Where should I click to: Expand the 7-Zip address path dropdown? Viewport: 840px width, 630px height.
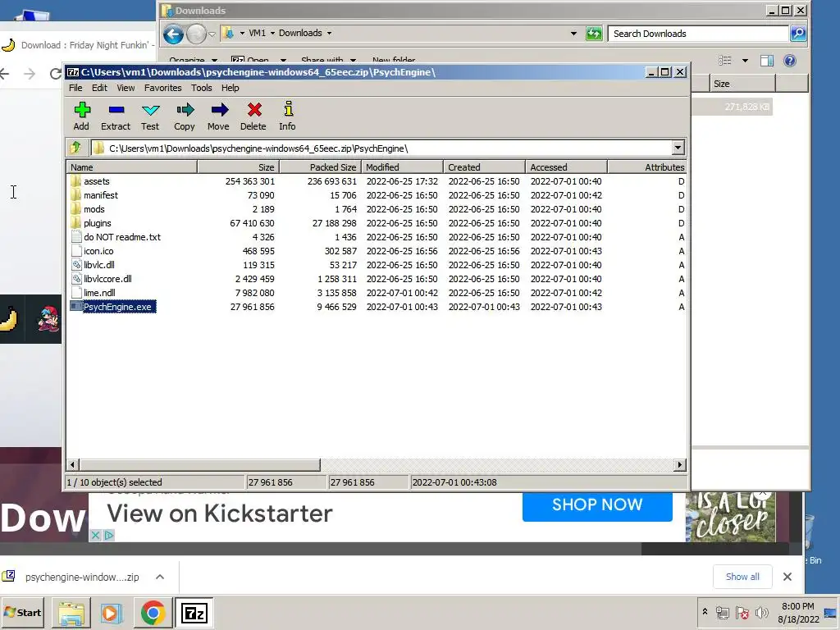point(678,148)
